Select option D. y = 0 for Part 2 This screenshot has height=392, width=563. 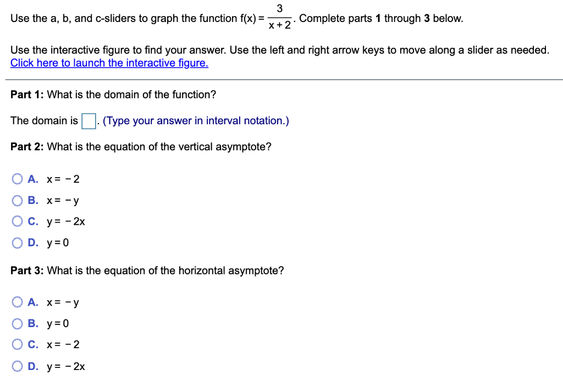coord(17,242)
